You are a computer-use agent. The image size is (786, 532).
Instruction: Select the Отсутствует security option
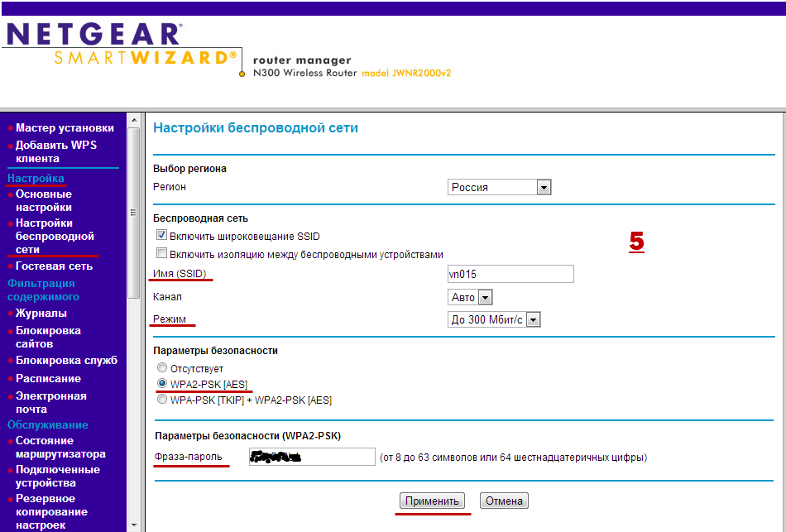(x=161, y=368)
